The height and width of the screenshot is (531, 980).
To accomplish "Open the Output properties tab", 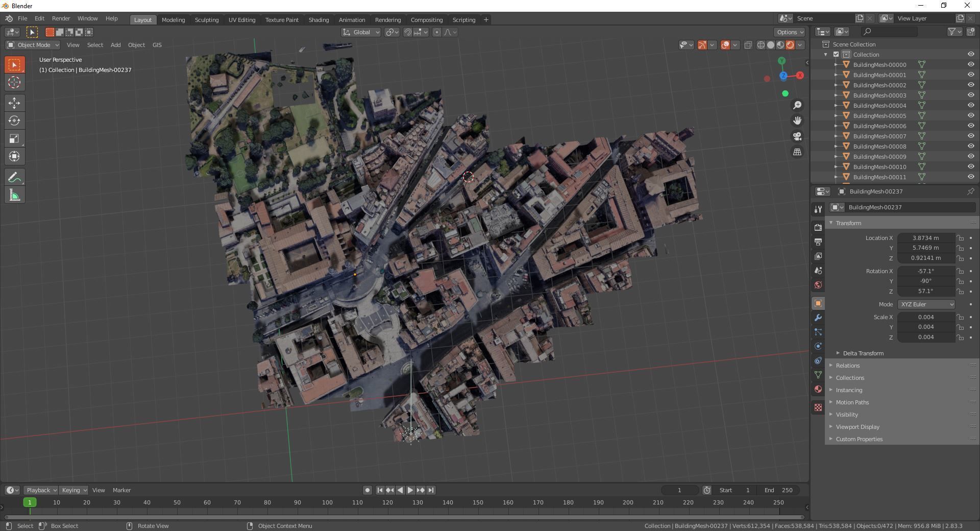I will [818, 242].
